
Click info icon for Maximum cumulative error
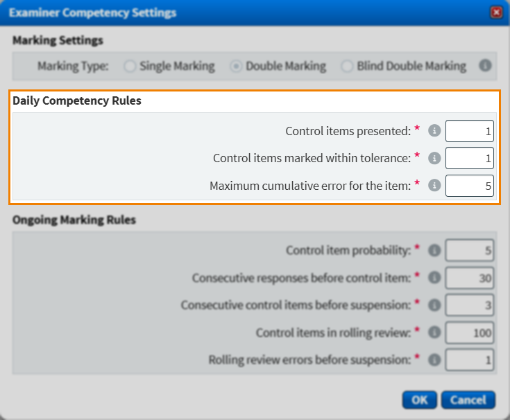435,186
